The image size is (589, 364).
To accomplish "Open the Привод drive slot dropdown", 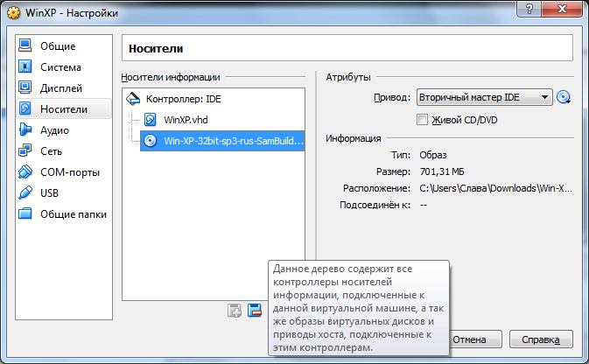I will 485,97.
